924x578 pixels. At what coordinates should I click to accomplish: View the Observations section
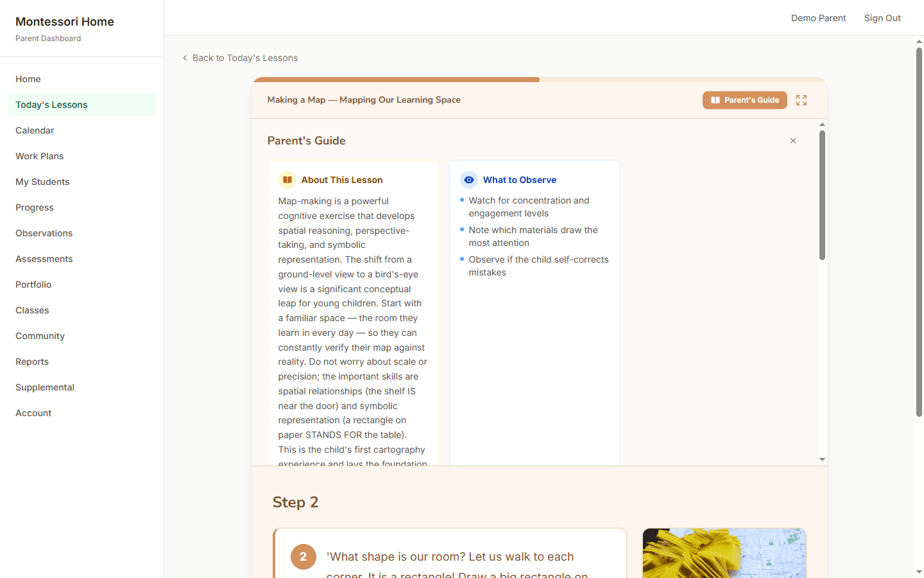(x=44, y=233)
